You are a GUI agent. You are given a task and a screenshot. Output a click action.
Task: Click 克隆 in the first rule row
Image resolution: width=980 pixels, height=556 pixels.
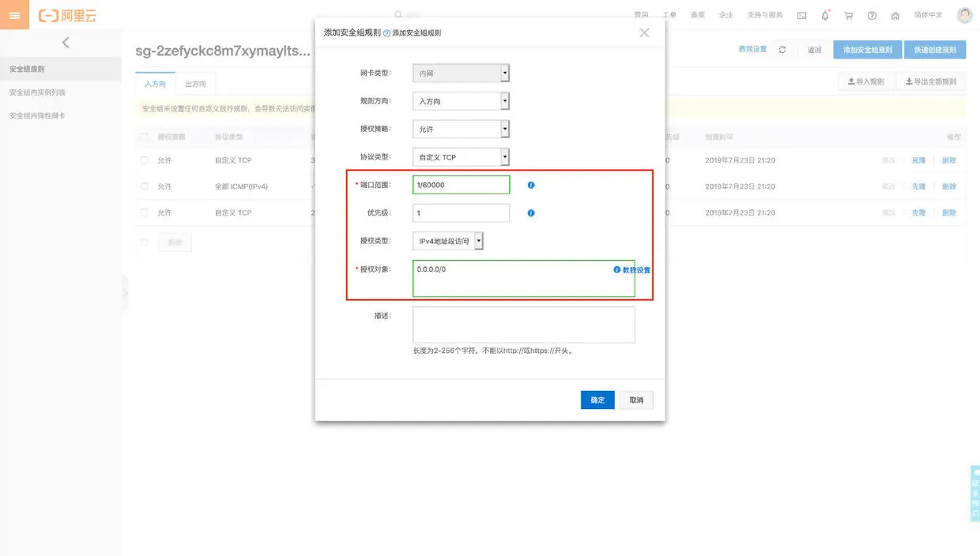click(x=918, y=160)
